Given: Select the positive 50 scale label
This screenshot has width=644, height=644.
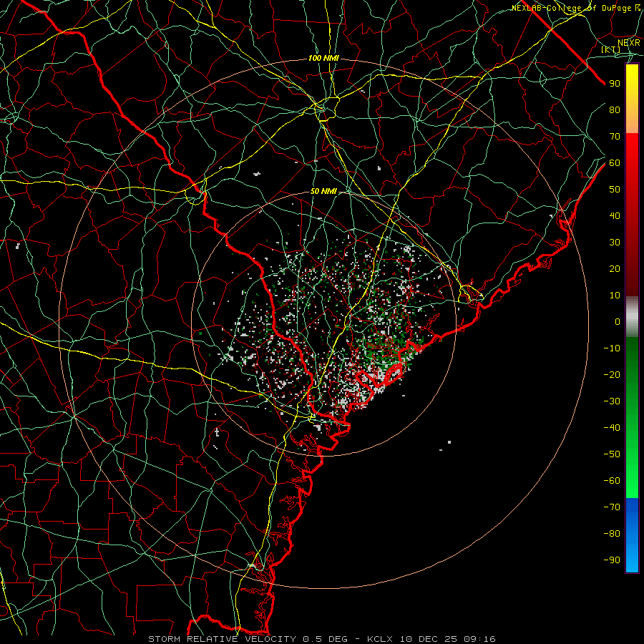Looking at the screenshot, I should click(615, 190).
